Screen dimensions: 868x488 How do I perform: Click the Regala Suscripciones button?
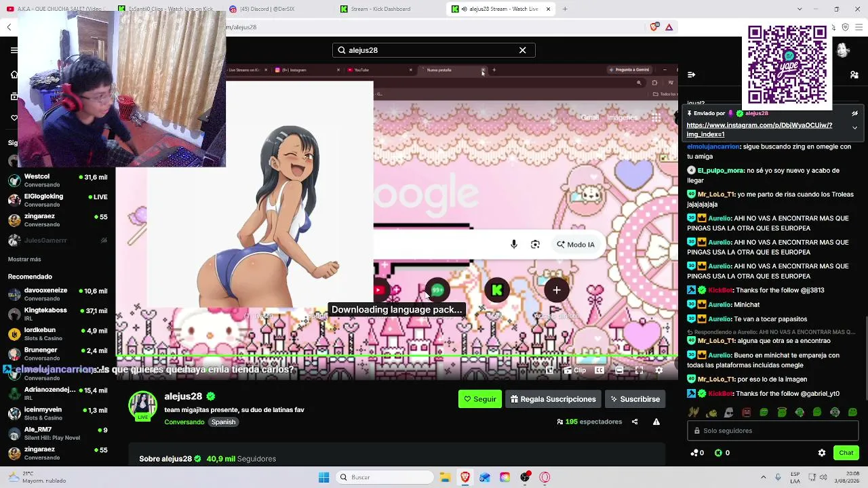click(553, 399)
